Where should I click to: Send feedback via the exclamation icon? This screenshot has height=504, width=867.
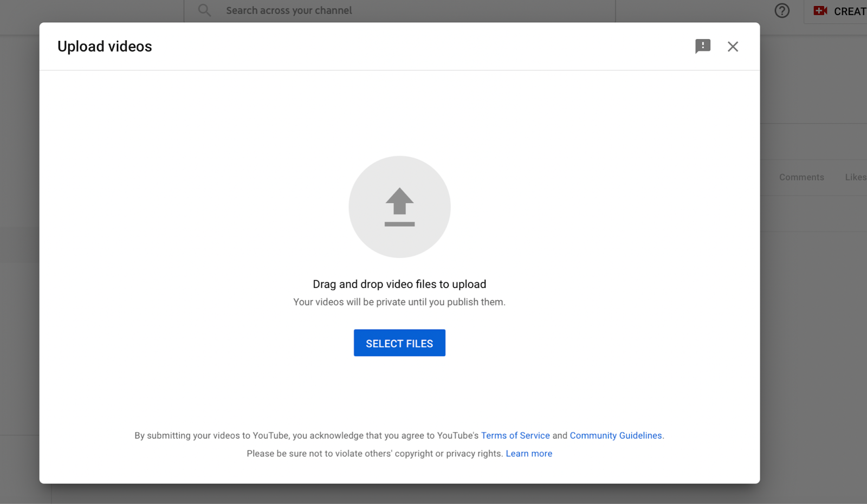703,46
